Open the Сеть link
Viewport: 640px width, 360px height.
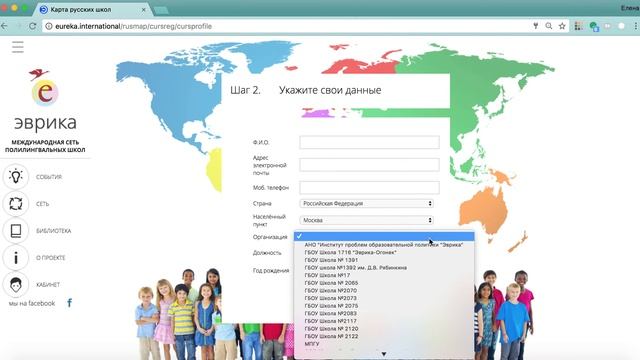(x=42, y=204)
